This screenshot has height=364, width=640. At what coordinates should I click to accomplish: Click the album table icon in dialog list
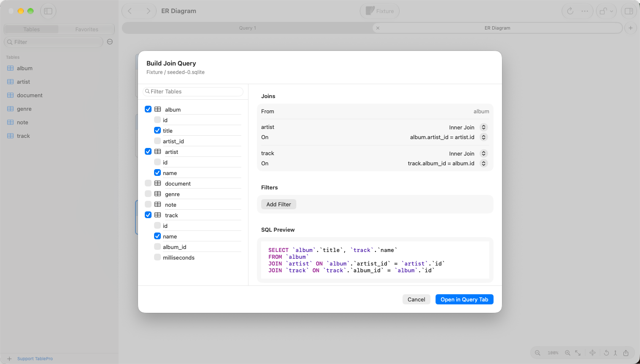coord(158,109)
